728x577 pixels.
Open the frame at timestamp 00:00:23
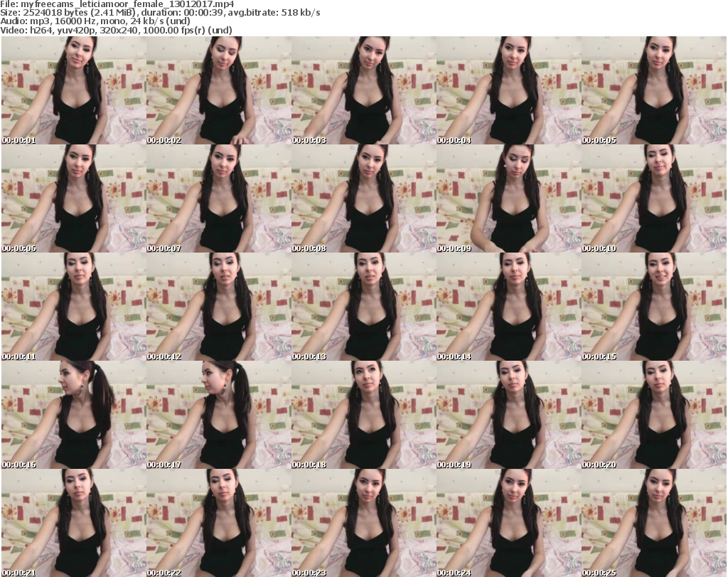(x=363, y=523)
